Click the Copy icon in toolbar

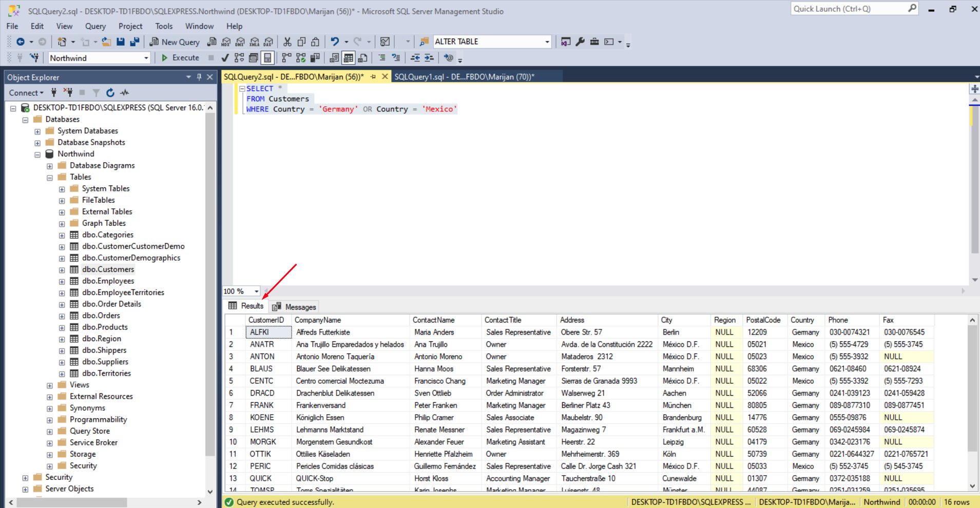click(301, 42)
